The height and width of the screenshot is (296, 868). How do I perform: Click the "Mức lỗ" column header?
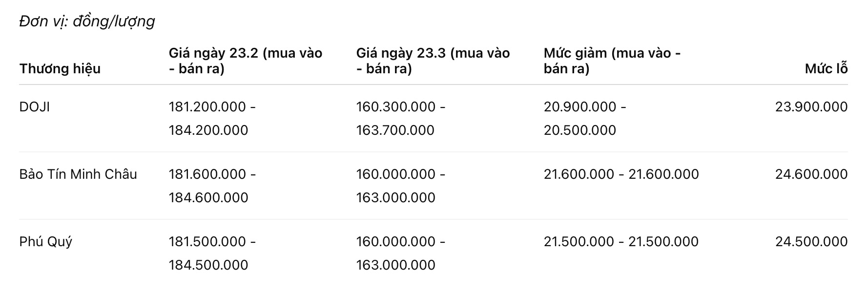click(826, 68)
